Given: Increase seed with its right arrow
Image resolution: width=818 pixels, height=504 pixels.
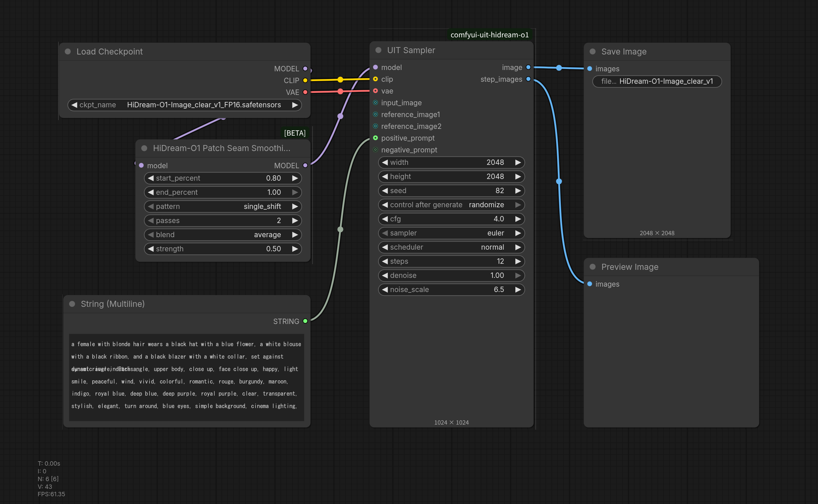Looking at the screenshot, I should [x=518, y=191].
